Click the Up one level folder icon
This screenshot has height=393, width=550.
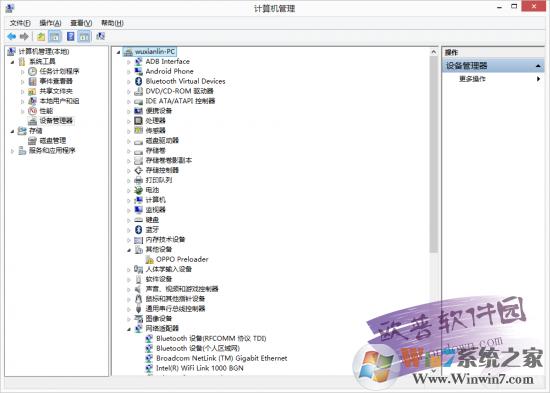click(x=41, y=36)
